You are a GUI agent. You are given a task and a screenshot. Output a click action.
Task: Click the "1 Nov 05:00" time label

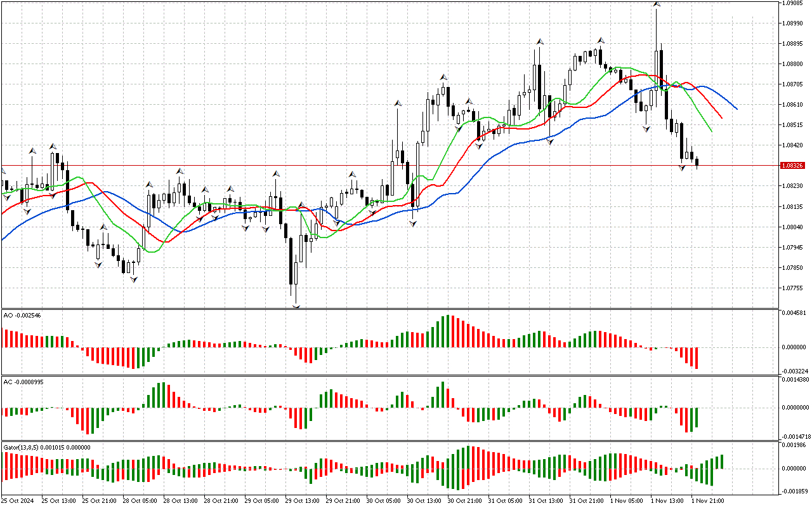point(625,501)
